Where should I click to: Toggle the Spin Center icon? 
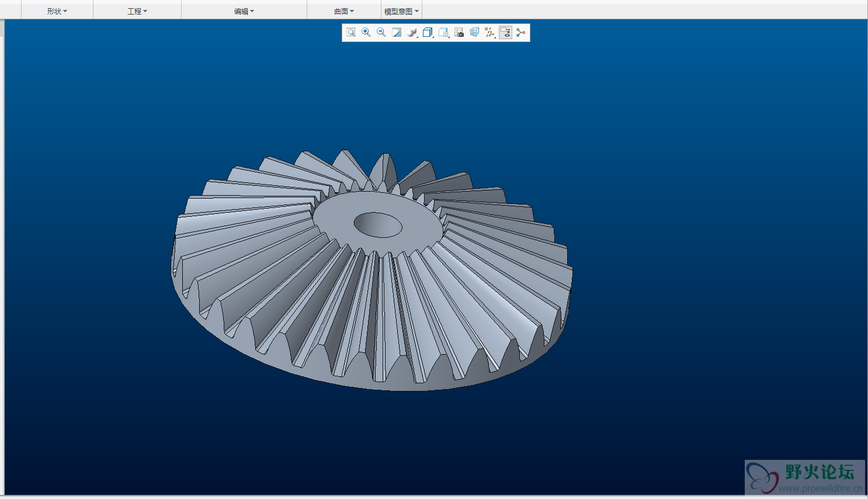(x=521, y=33)
